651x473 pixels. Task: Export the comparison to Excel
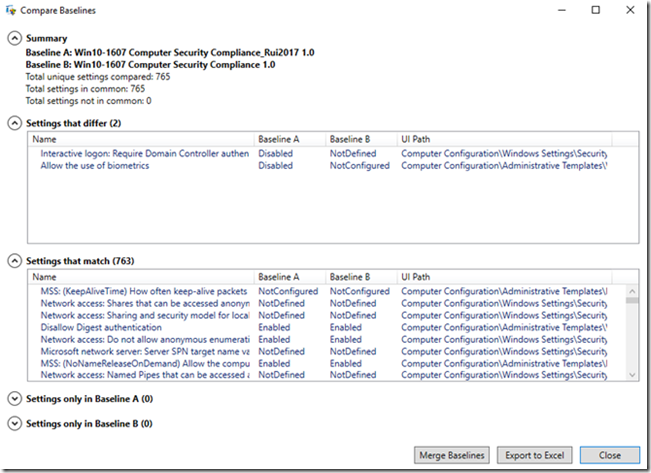(x=534, y=455)
